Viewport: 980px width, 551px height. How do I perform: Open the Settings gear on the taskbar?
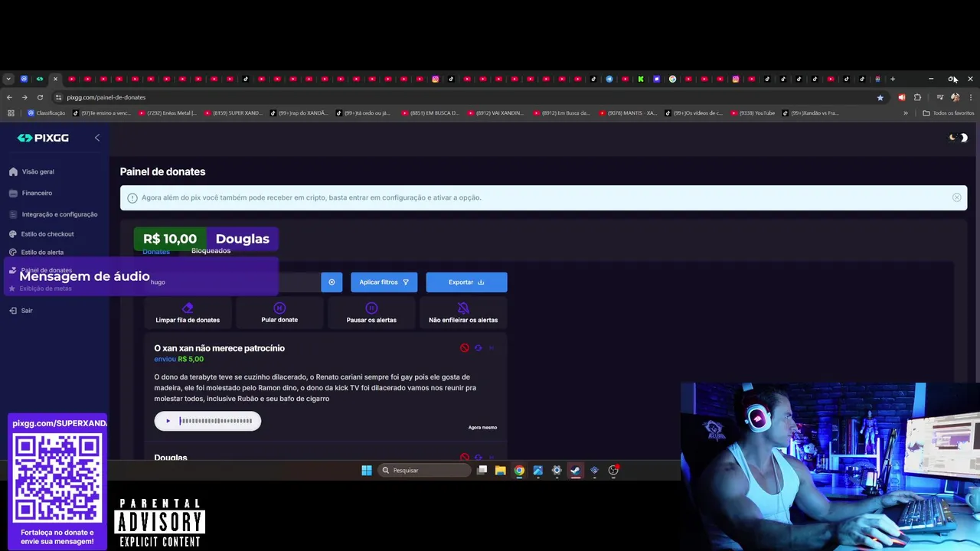(557, 471)
